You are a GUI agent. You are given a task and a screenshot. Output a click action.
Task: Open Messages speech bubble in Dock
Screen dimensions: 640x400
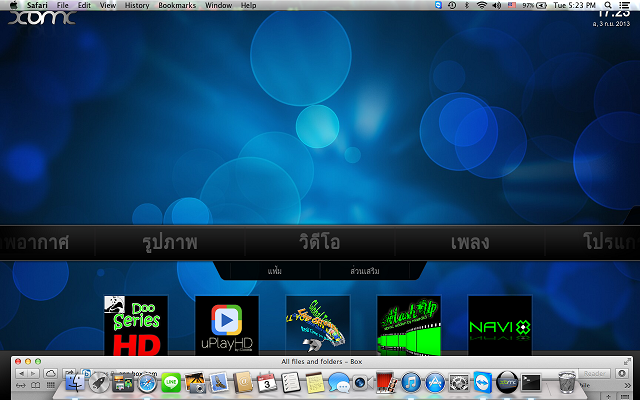pyautogui.click(x=339, y=382)
